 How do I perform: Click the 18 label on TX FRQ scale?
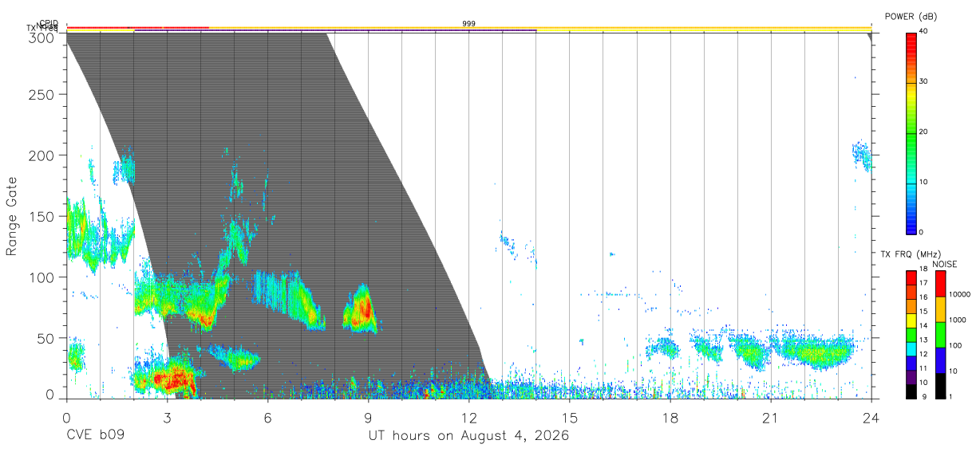tap(923, 269)
